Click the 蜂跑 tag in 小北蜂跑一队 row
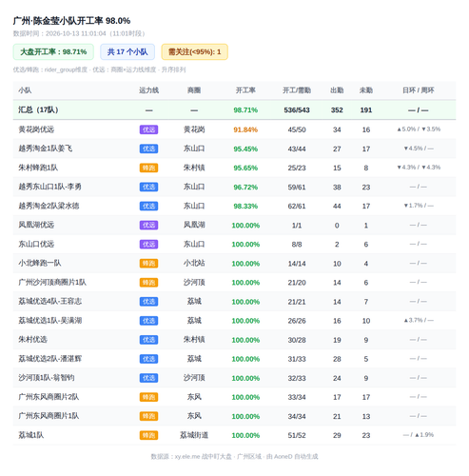The width and height of the screenshot is (469, 476). pyautogui.click(x=148, y=263)
